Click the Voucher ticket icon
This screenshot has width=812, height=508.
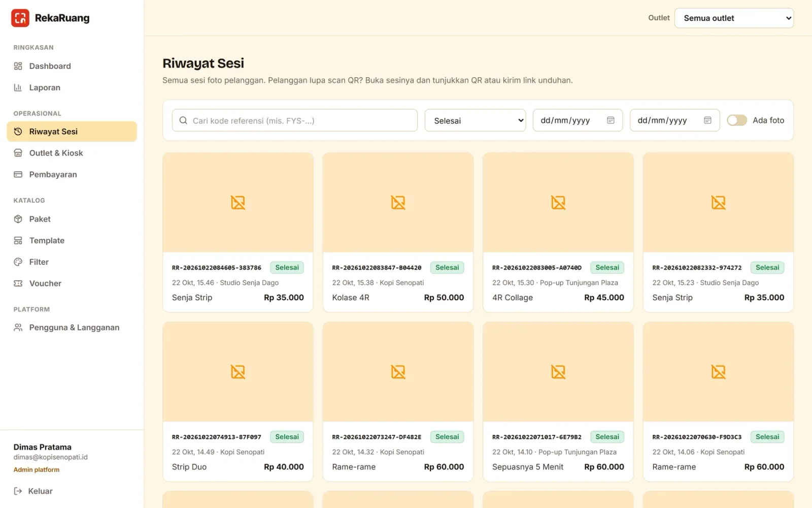18,283
